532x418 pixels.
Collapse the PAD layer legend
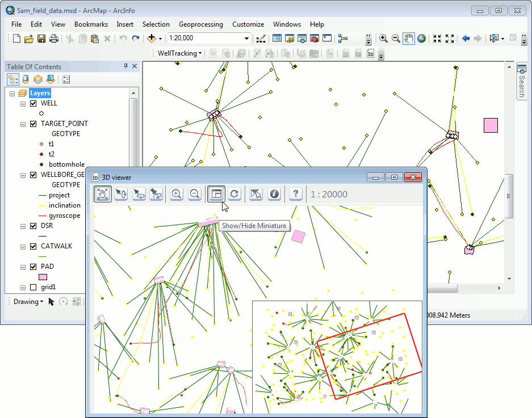coord(23,267)
